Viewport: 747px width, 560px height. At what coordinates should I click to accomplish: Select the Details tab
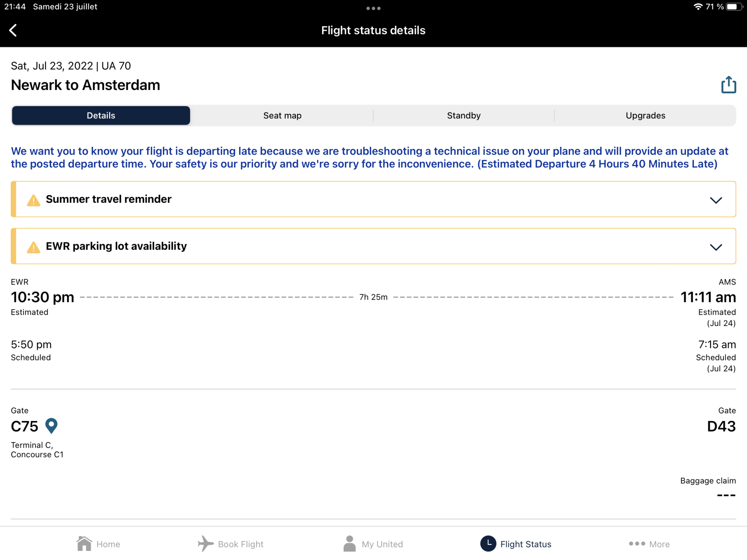click(101, 115)
